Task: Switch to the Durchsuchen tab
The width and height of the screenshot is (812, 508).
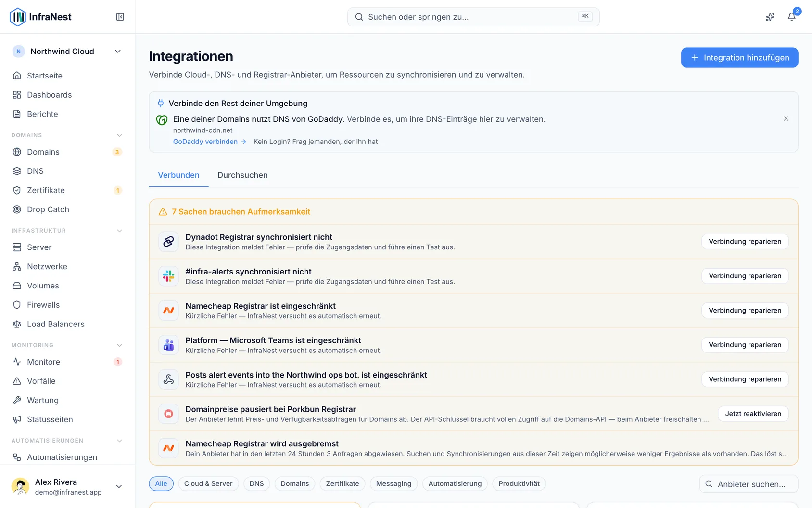Action: (242, 175)
